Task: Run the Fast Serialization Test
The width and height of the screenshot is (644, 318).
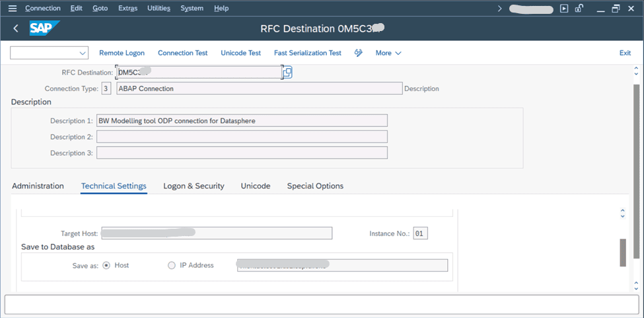Action: pyautogui.click(x=308, y=53)
